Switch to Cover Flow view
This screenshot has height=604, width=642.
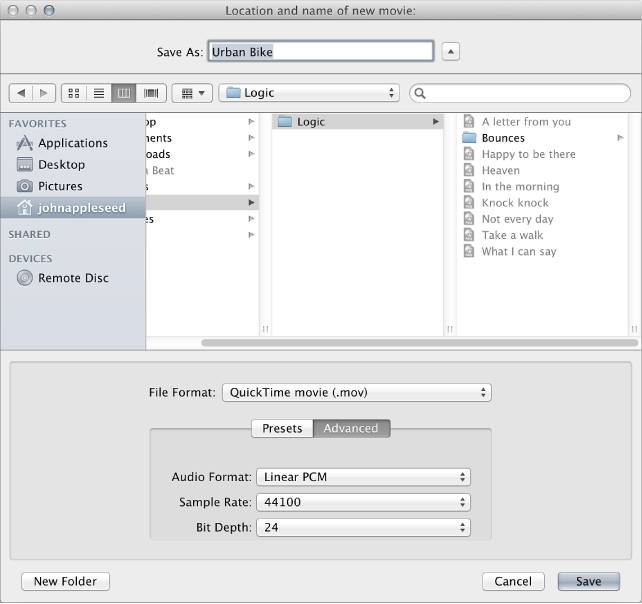point(151,93)
